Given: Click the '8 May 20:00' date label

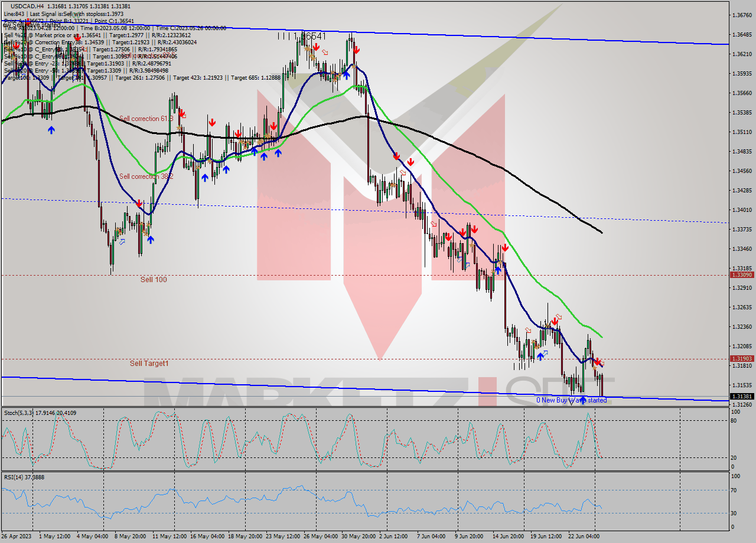Looking at the screenshot, I should coord(131,537).
